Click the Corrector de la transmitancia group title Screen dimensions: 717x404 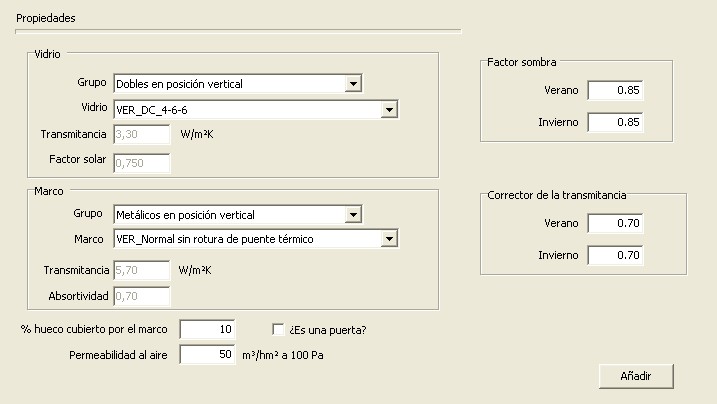557,195
